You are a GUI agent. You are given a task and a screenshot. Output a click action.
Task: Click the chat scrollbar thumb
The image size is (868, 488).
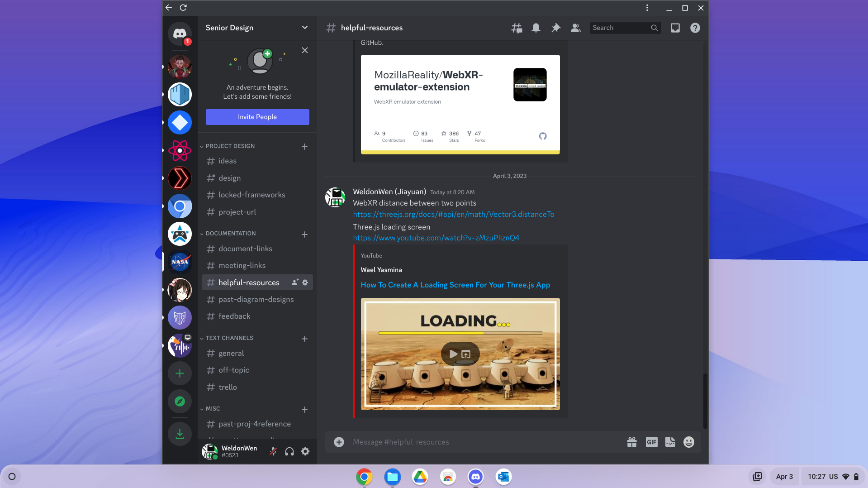pos(705,401)
